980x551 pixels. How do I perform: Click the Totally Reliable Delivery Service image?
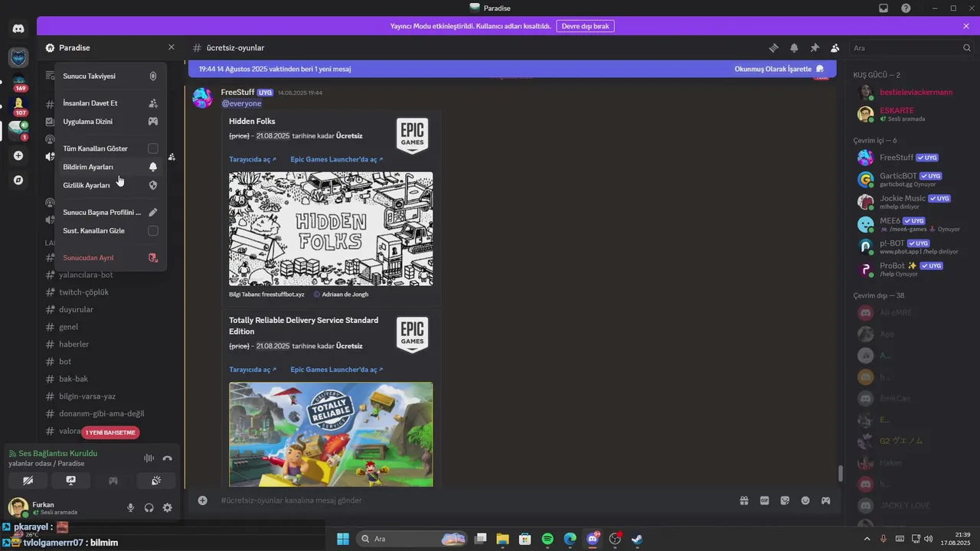[331, 434]
